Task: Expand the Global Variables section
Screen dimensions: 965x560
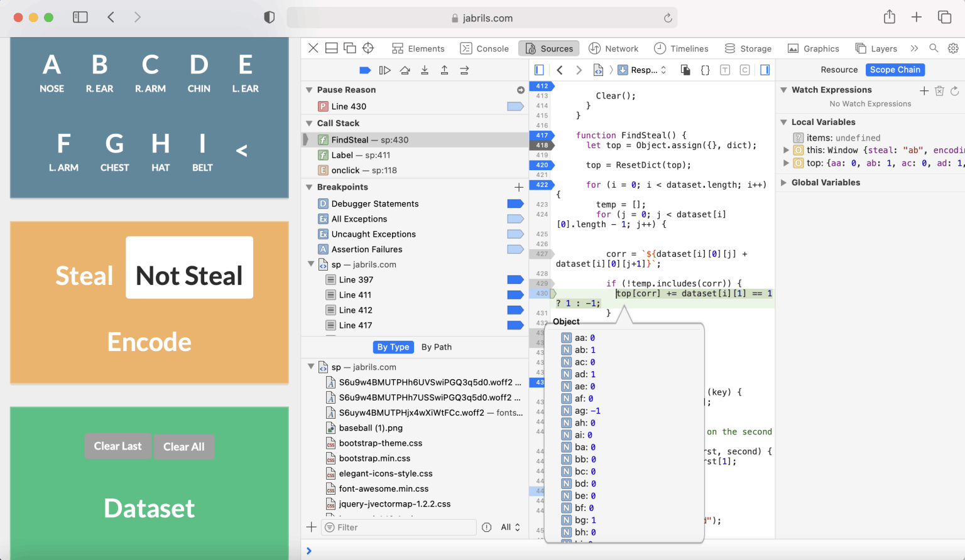Action: pos(783,183)
